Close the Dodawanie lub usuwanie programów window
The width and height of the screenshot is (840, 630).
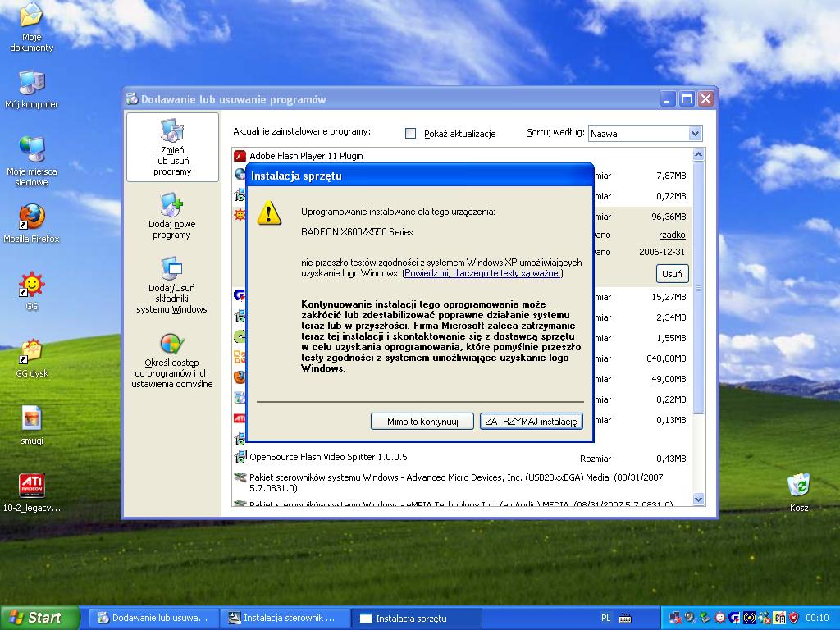[706, 99]
